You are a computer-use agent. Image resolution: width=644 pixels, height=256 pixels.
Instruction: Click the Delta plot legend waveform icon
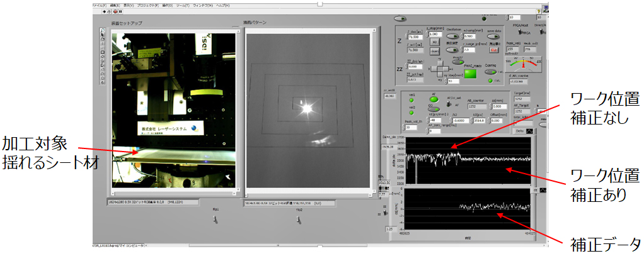(x=528, y=131)
